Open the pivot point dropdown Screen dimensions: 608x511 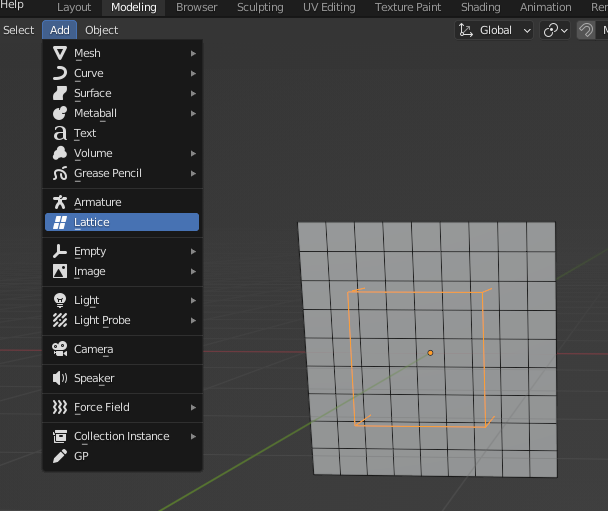click(555, 30)
